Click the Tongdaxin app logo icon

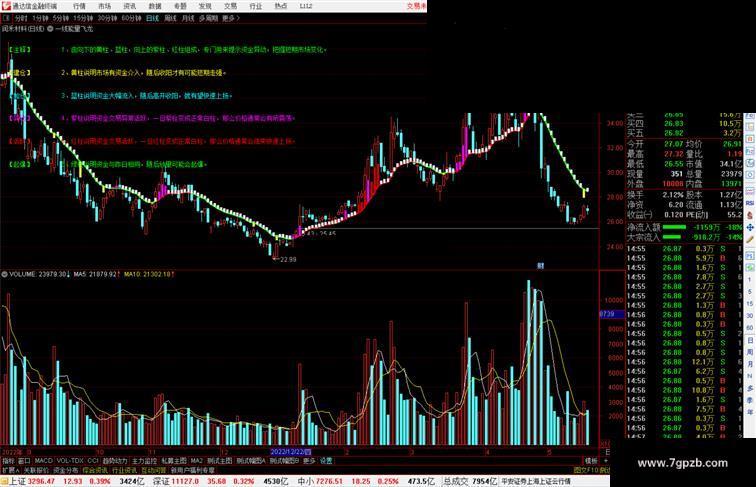coord(6,6)
